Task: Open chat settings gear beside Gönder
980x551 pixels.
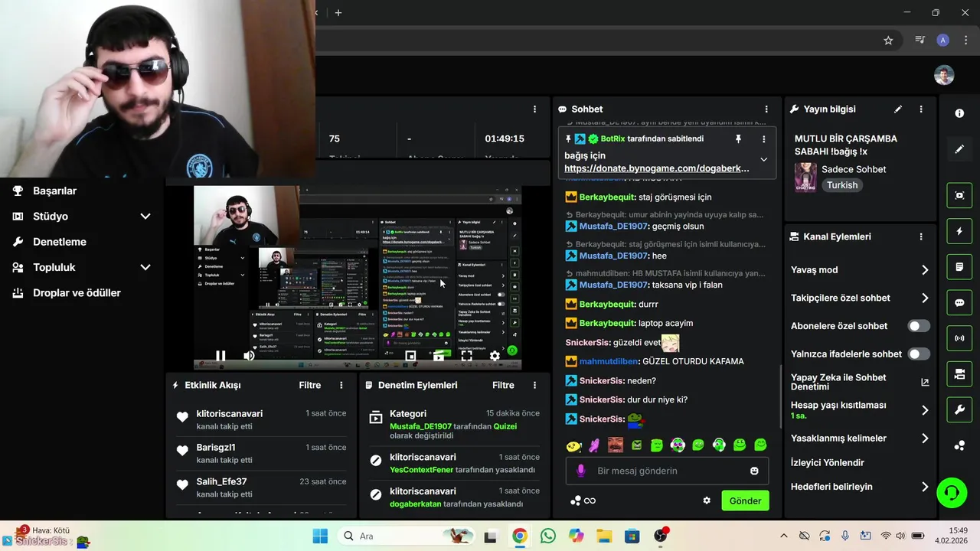Action: click(x=707, y=500)
